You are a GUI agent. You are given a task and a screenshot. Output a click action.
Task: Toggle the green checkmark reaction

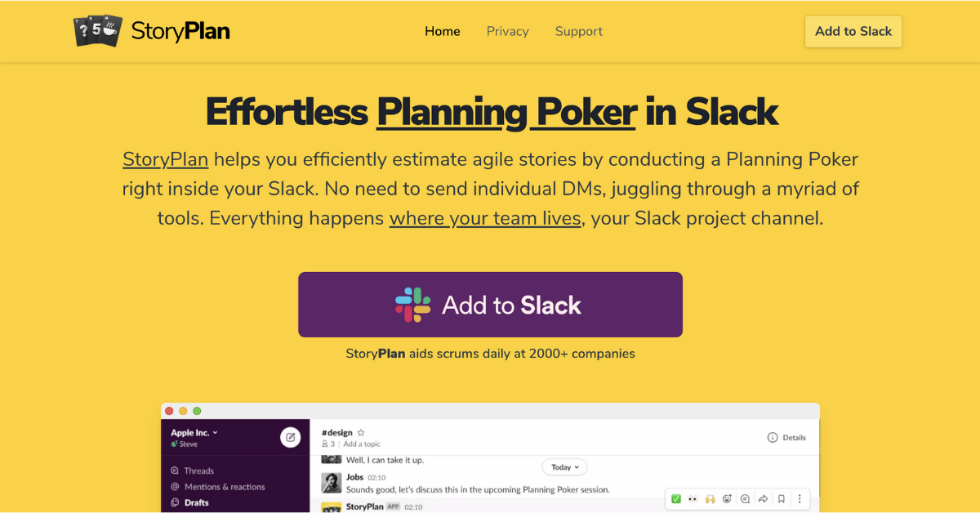(675, 498)
